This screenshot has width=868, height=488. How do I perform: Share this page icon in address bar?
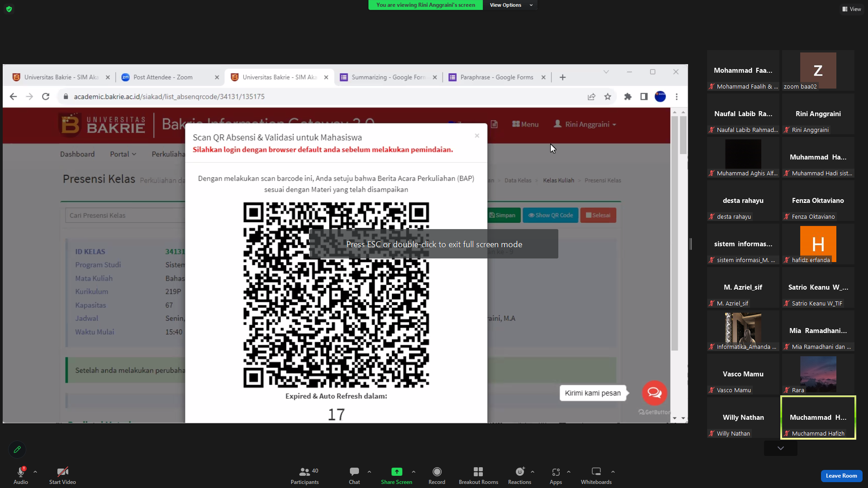(x=591, y=97)
